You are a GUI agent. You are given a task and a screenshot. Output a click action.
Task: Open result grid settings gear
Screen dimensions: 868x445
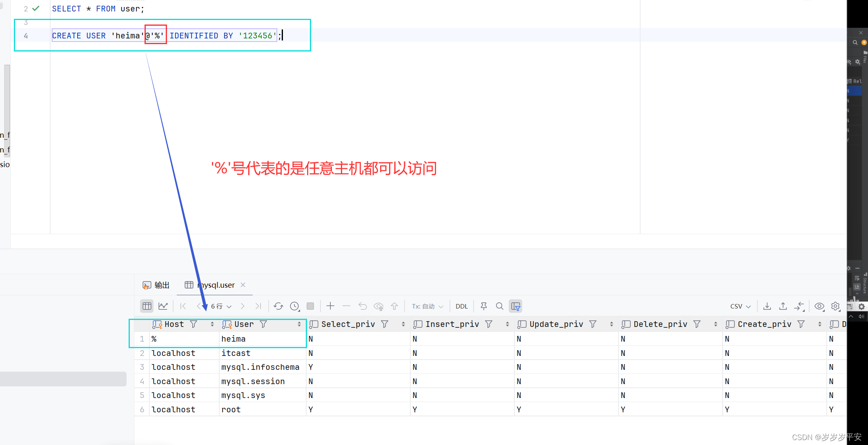pos(835,306)
